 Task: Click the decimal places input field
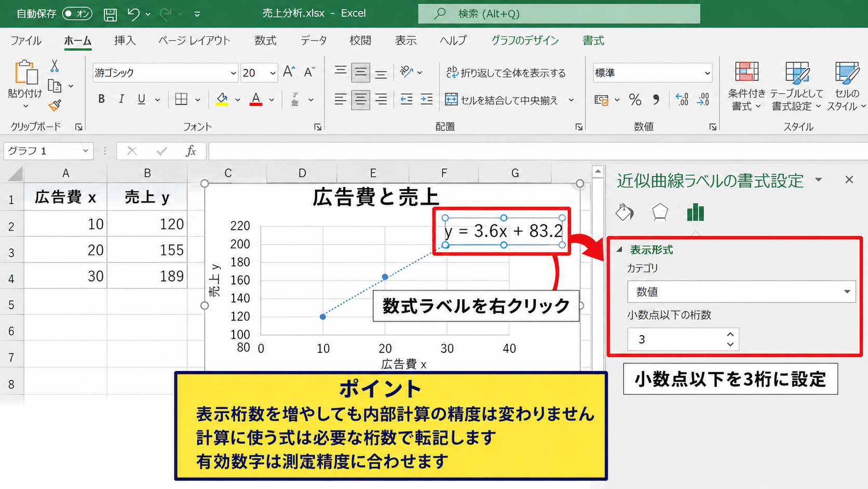pyautogui.click(x=675, y=339)
